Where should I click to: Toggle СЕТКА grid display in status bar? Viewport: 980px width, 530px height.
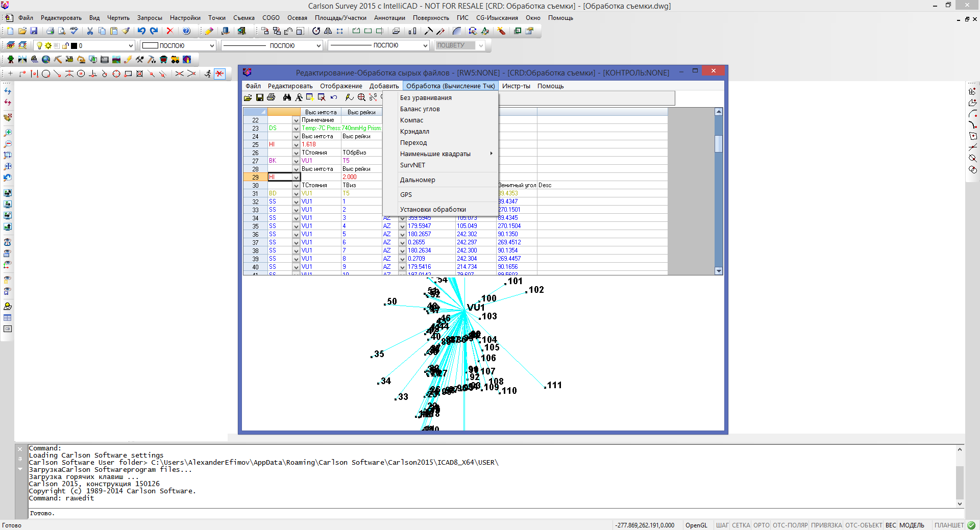click(x=741, y=525)
